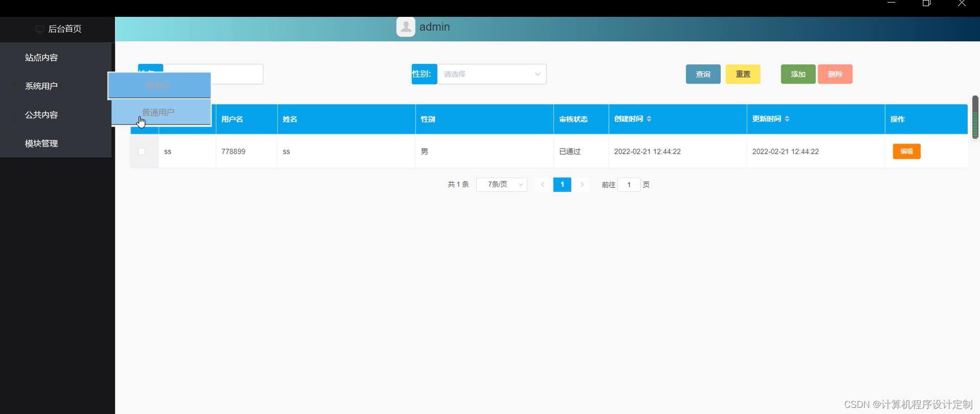980x414 pixels.
Task: Select the 管理员 submenu item
Action: coord(159,85)
